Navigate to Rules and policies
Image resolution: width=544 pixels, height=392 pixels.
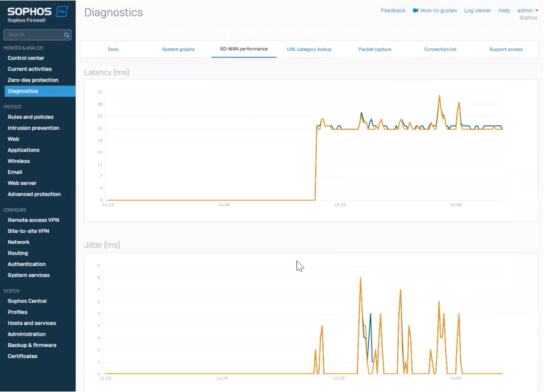[30, 117]
